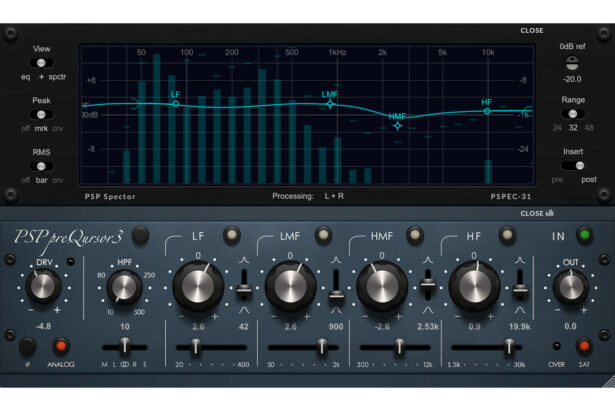The height and width of the screenshot is (410, 615).
Task: Click the 0dB ref knob
Action: pyautogui.click(x=572, y=63)
